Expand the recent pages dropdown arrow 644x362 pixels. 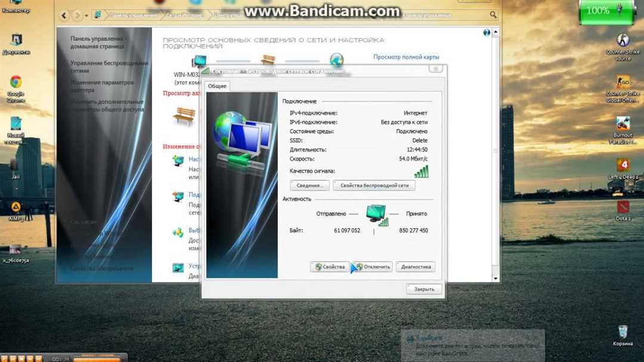[x=86, y=15]
